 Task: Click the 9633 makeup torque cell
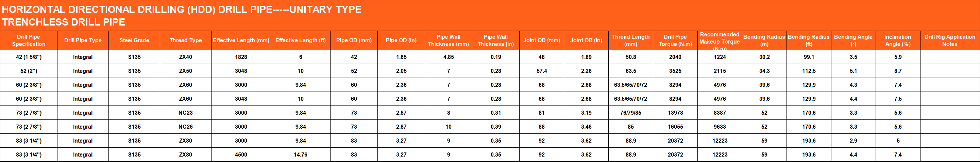pyautogui.click(x=720, y=127)
